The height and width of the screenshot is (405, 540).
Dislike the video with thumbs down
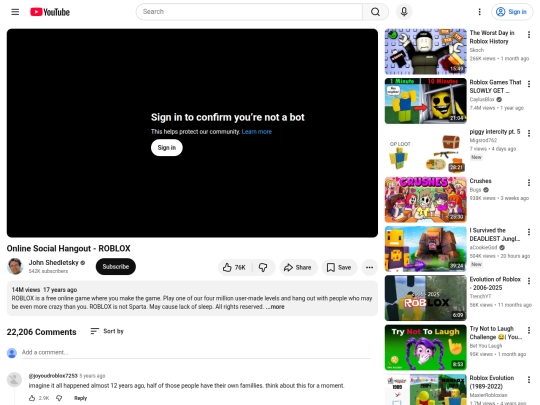[x=263, y=267]
